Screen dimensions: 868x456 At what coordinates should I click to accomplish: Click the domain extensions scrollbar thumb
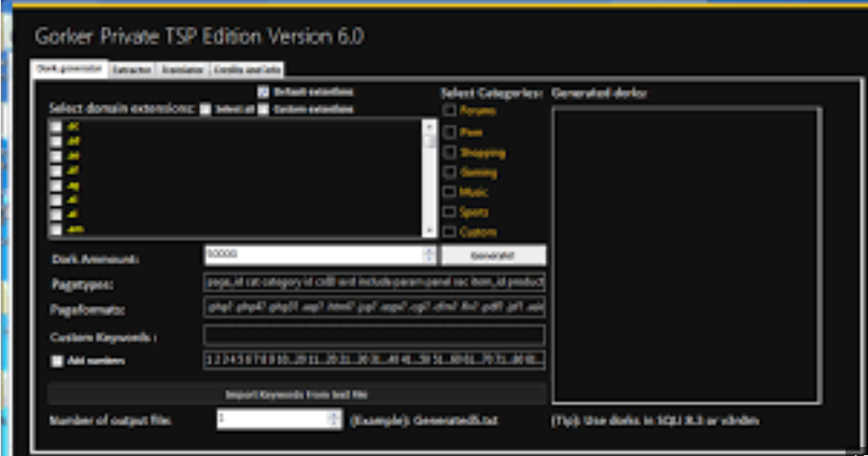[x=429, y=141]
